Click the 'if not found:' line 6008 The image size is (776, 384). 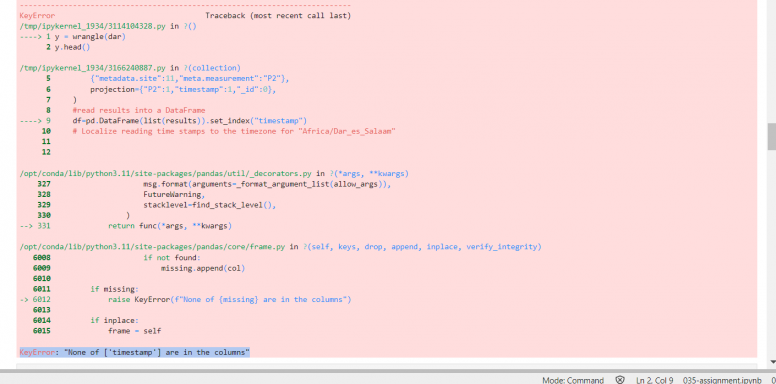pyautogui.click(x=172, y=257)
